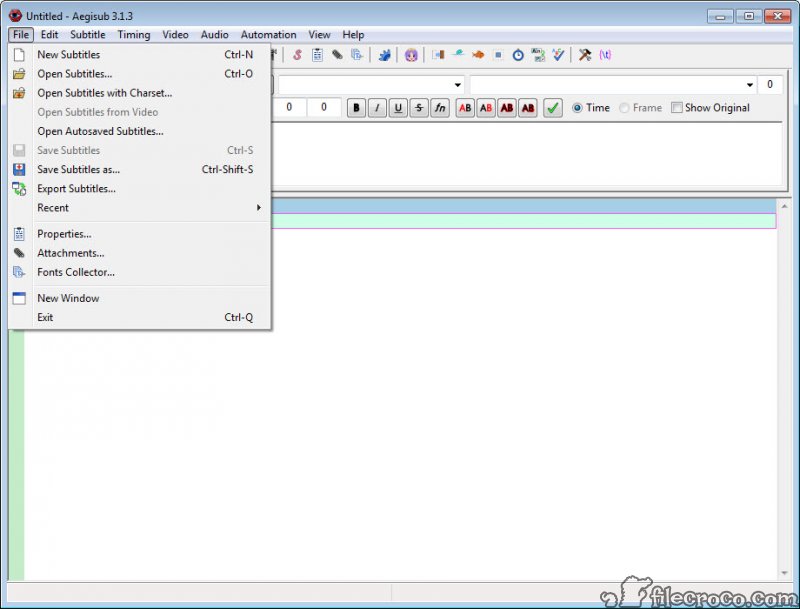This screenshot has width=800, height=609.
Task: Choose Export Subtitles... entry
Action: [x=139, y=189]
